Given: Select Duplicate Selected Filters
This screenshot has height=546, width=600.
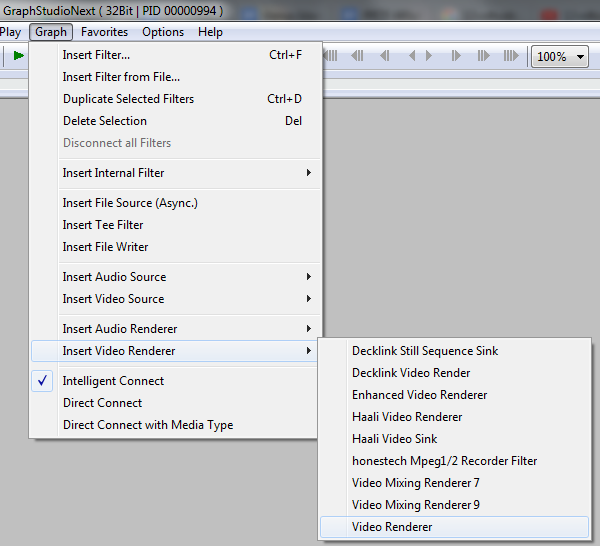Looking at the screenshot, I should pos(128,99).
